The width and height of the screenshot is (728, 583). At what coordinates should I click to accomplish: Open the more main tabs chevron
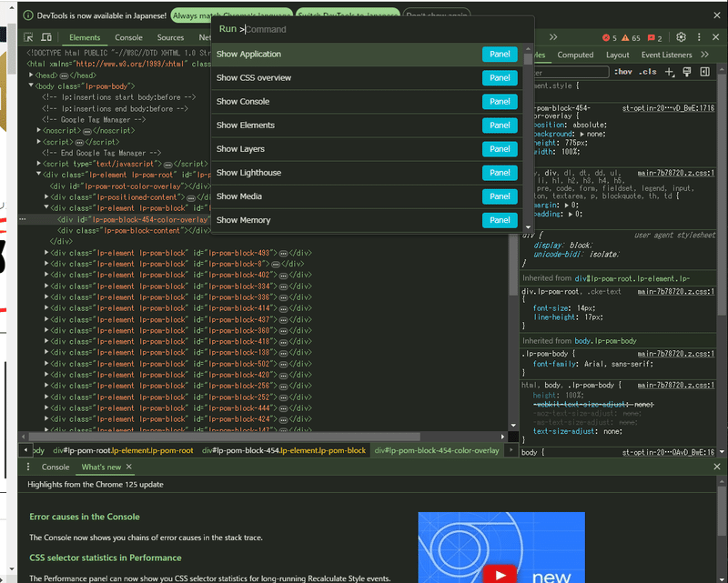tap(553, 37)
